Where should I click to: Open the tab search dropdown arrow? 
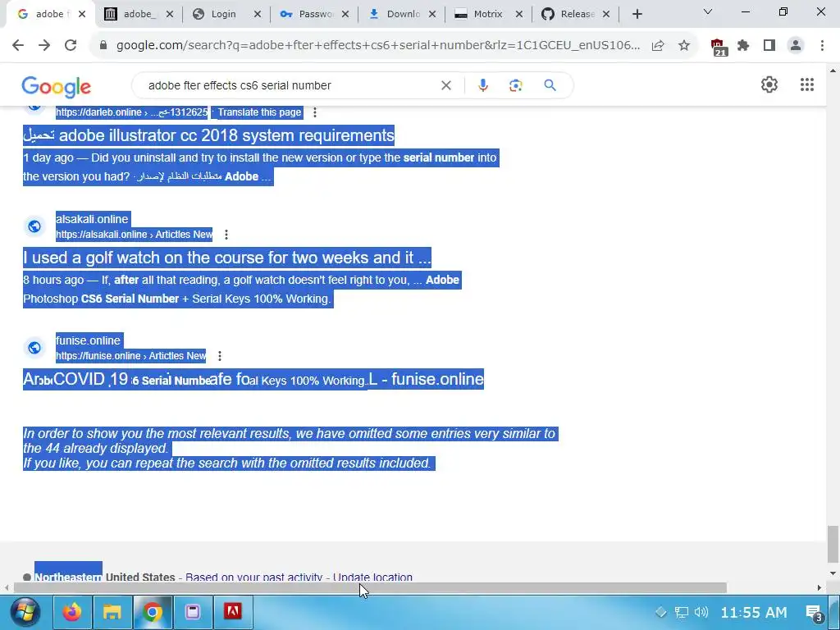(x=708, y=11)
